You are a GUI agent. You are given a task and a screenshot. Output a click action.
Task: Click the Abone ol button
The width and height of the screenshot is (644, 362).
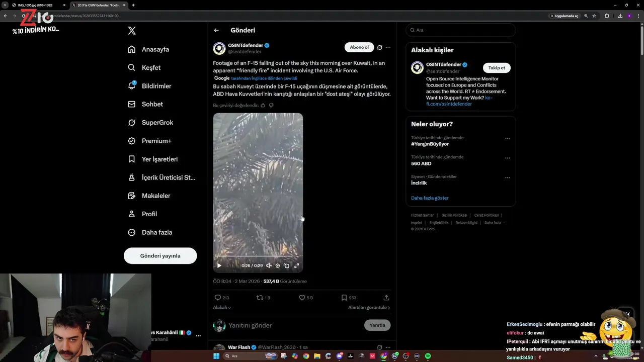[x=359, y=47]
